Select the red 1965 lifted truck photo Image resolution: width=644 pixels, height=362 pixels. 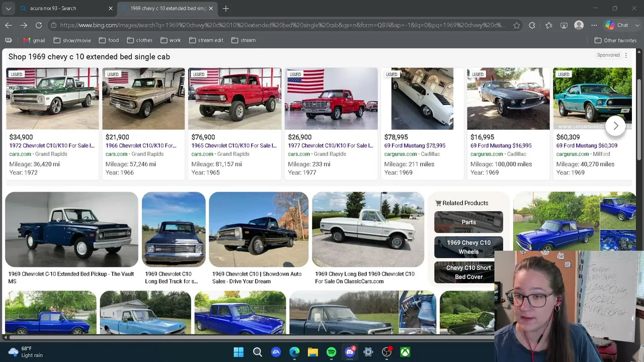point(234,99)
